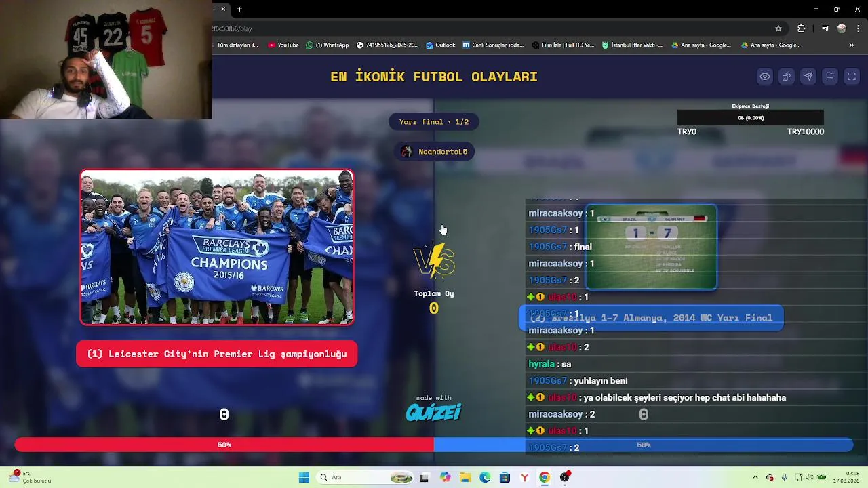The image size is (868, 488).
Task: Open the İstanbul İftar Vakti bookmark
Action: click(x=632, y=45)
